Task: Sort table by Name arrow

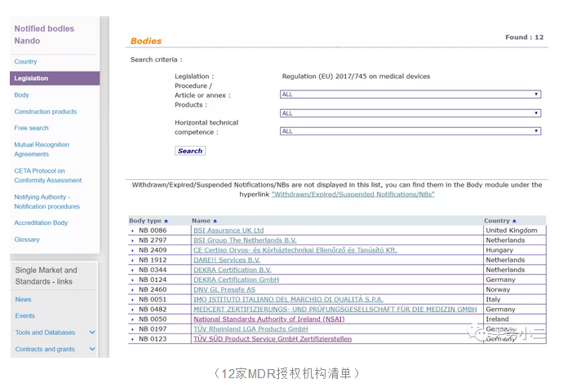Action: pyautogui.click(x=215, y=221)
